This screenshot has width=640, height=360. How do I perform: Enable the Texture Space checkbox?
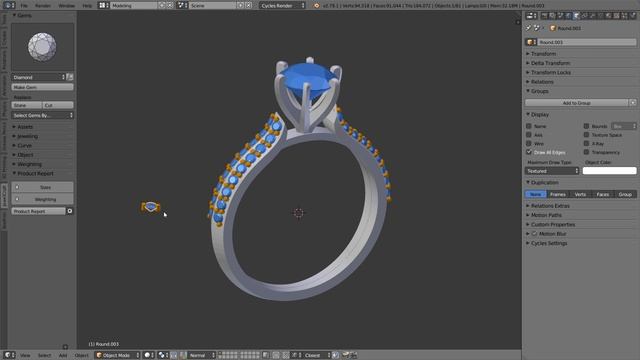point(587,135)
